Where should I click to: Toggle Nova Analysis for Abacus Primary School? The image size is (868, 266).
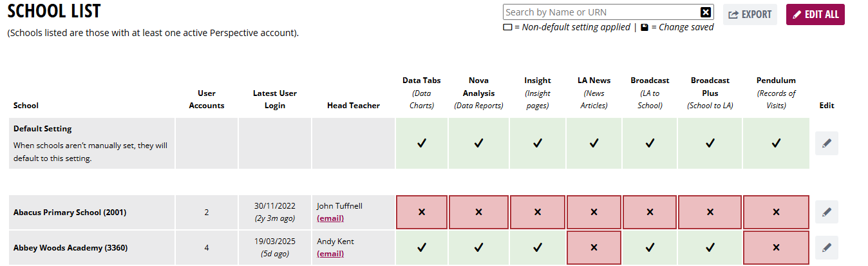pyautogui.click(x=478, y=212)
